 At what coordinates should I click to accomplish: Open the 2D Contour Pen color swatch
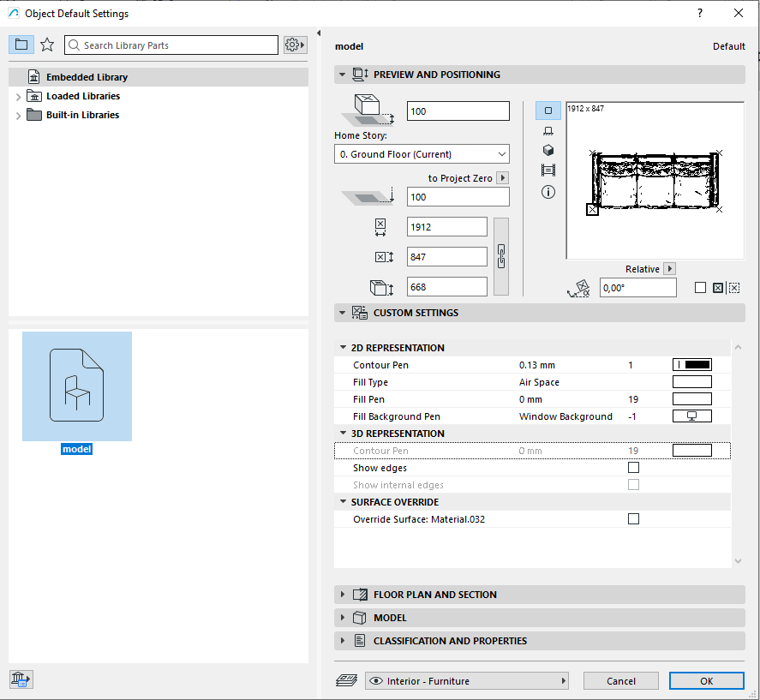(x=691, y=364)
